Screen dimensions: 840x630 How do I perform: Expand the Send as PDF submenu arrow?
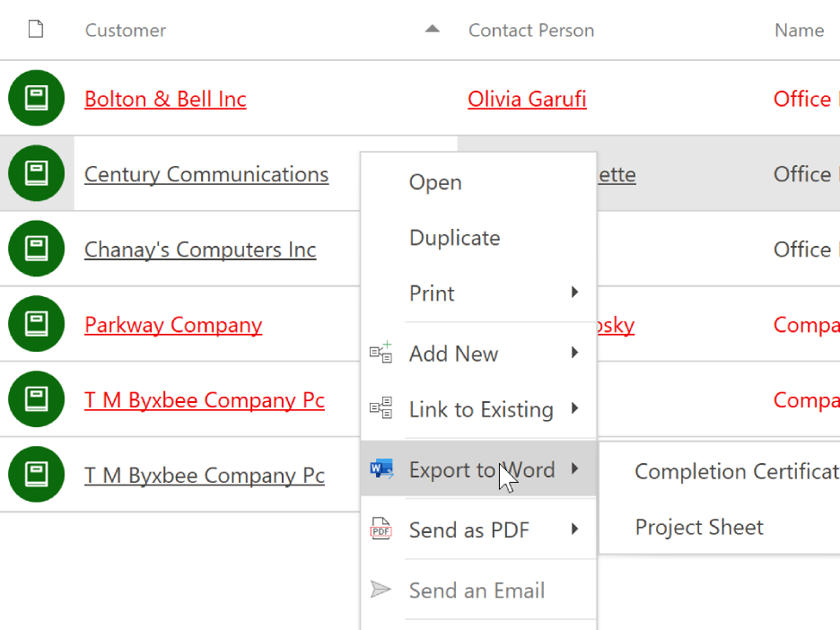(575, 529)
